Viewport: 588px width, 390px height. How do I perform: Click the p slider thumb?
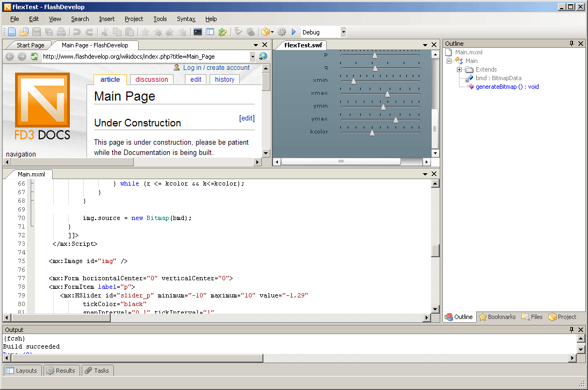tap(375, 55)
